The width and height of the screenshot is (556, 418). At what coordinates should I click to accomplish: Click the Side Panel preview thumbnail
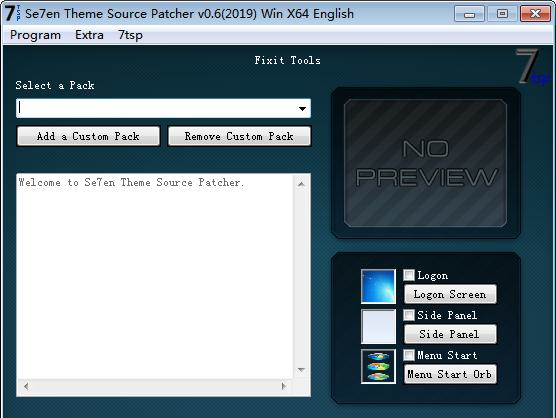(x=378, y=327)
